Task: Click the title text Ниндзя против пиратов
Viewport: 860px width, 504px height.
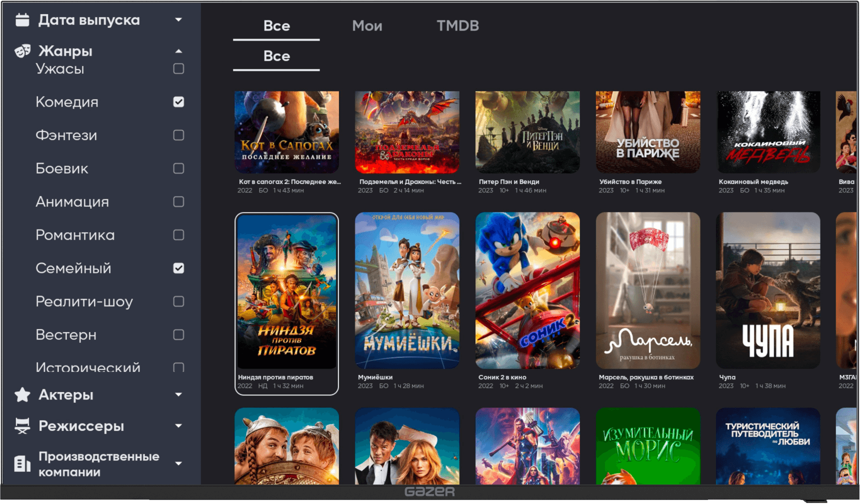Action: [x=275, y=377]
